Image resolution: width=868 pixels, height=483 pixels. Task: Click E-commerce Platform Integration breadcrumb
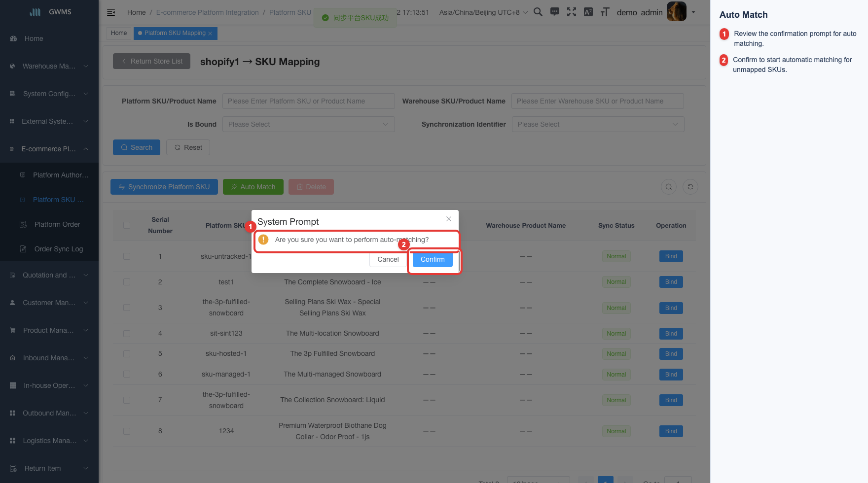207,12
